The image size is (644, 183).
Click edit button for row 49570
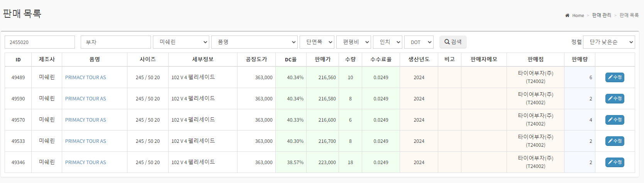[x=615, y=120]
